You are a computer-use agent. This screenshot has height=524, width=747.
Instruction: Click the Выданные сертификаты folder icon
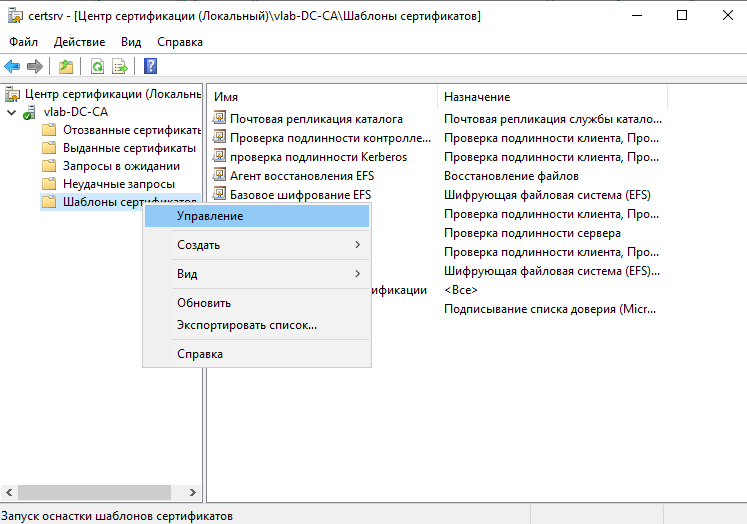pyautogui.click(x=49, y=148)
